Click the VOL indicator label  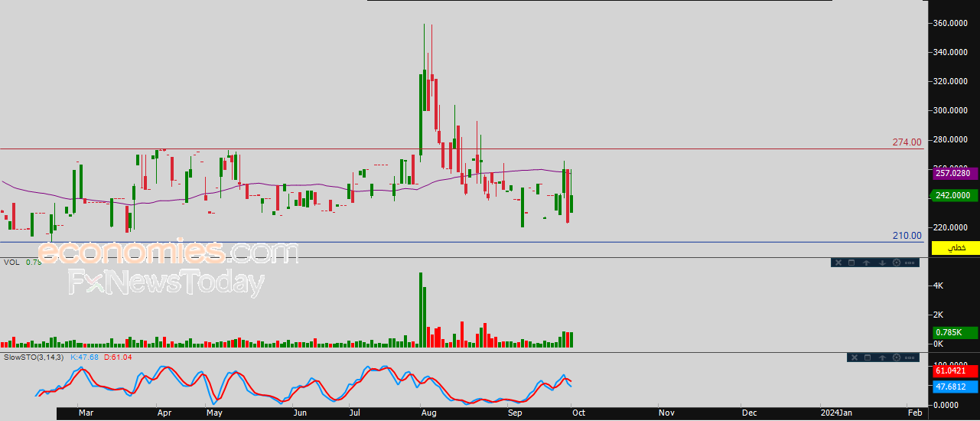(x=11, y=263)
